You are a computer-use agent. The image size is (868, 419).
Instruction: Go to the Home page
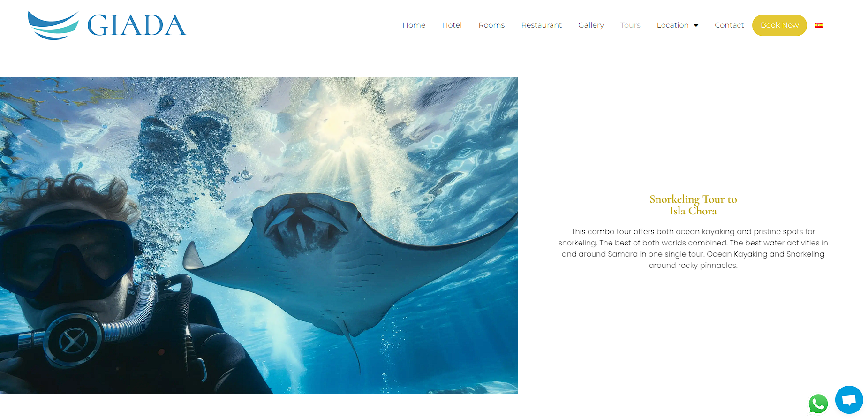click(x=414, y=25)
